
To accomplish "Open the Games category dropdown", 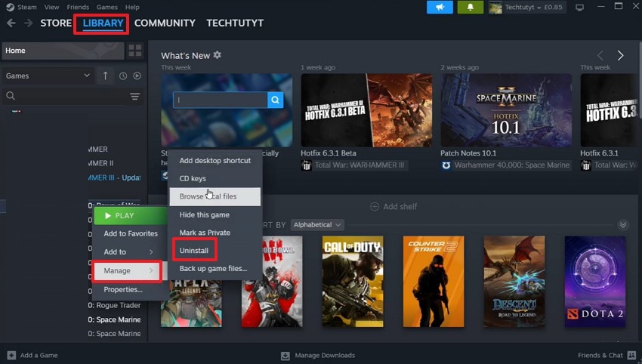I will pos(48,76).
